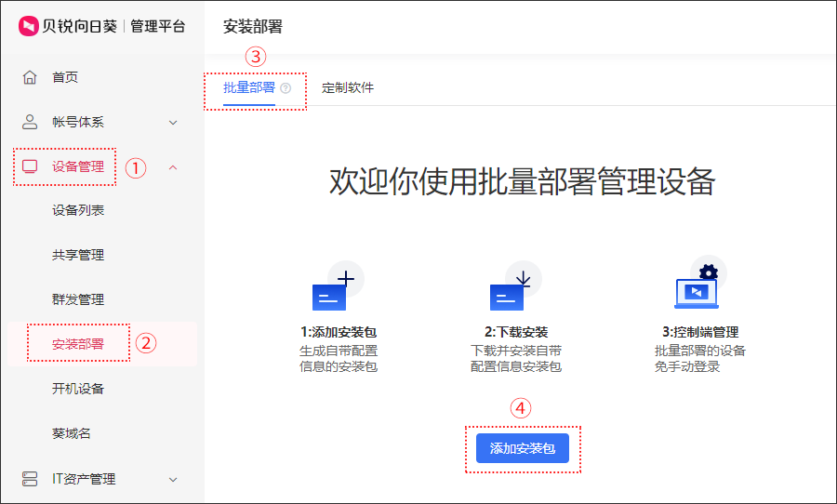This screenshot has height=504, width=837.
Task: Go to 开机设备 submenu
Action: pos(78,389)
